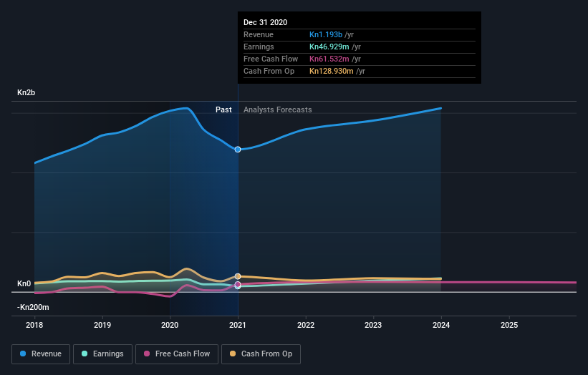
Task: Click the 2020 x-axis label
Action: tap(170, 325)
